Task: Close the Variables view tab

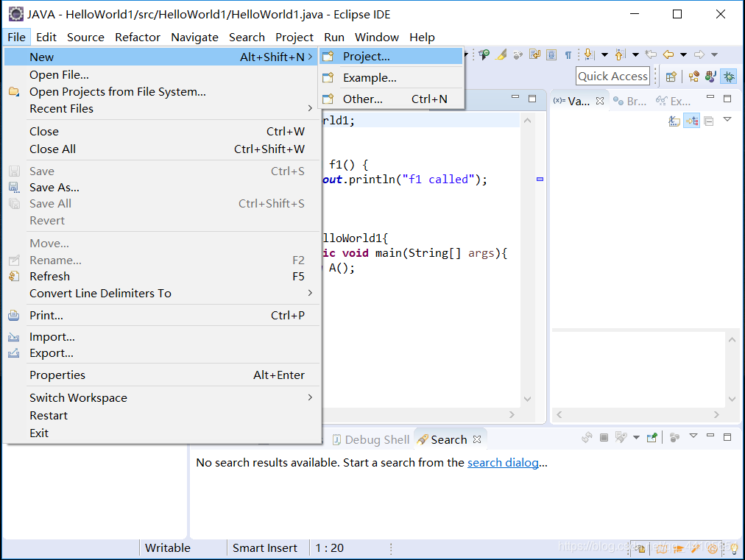Action: [600, 101]
